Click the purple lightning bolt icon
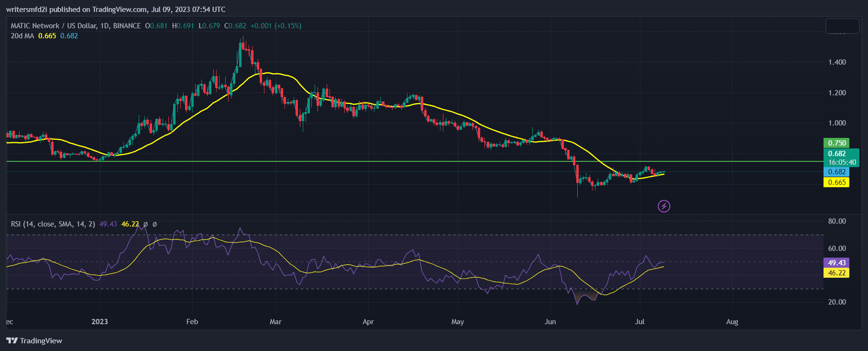This screenshot has height=351, width=868. point(664,206)
